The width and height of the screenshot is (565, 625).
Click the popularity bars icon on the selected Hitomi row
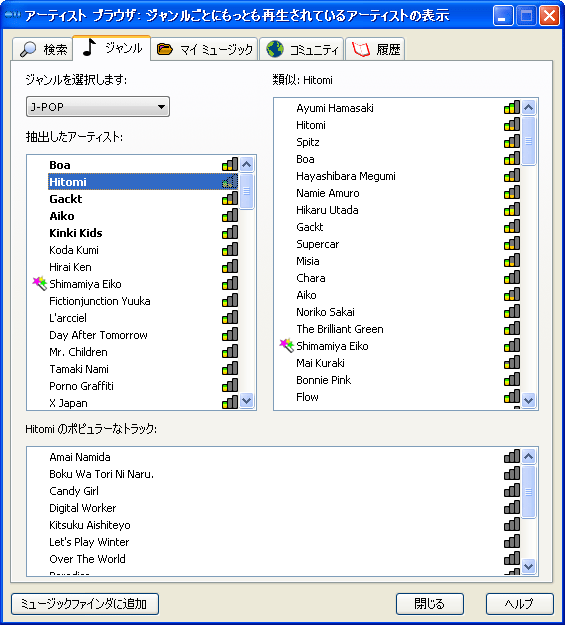pos(230,182)
